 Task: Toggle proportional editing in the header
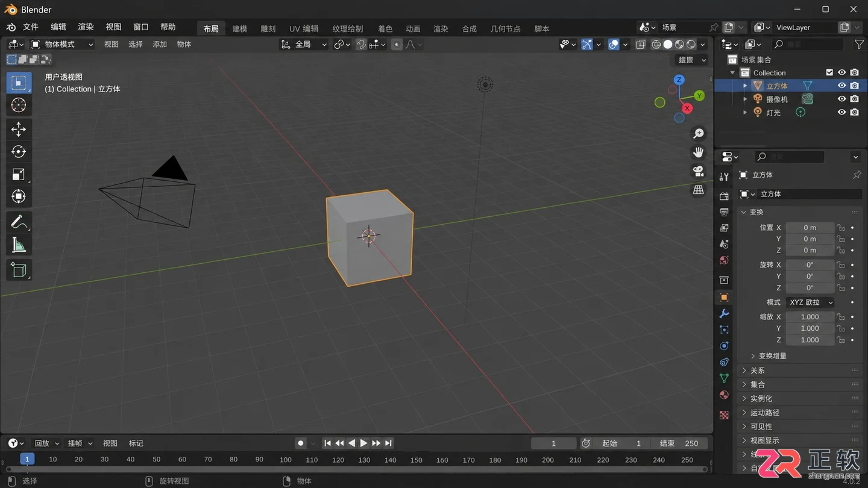(397, 44)
